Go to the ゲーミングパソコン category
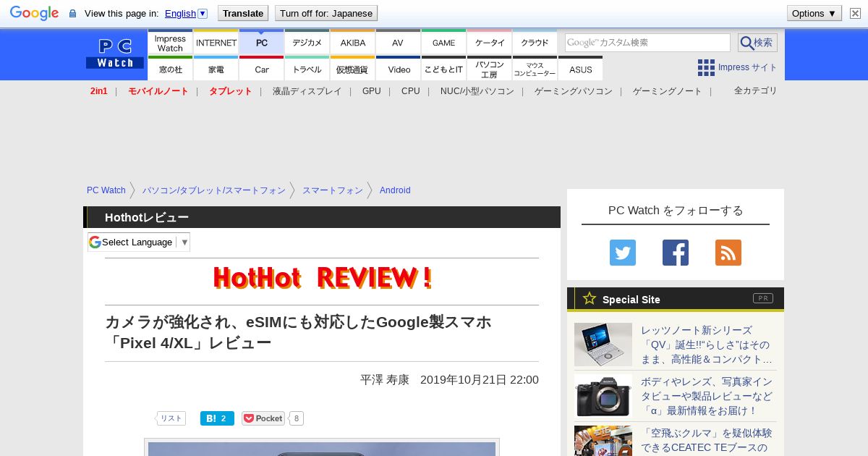The width and height of the screenshot is (868, 456). coord(573,91)
